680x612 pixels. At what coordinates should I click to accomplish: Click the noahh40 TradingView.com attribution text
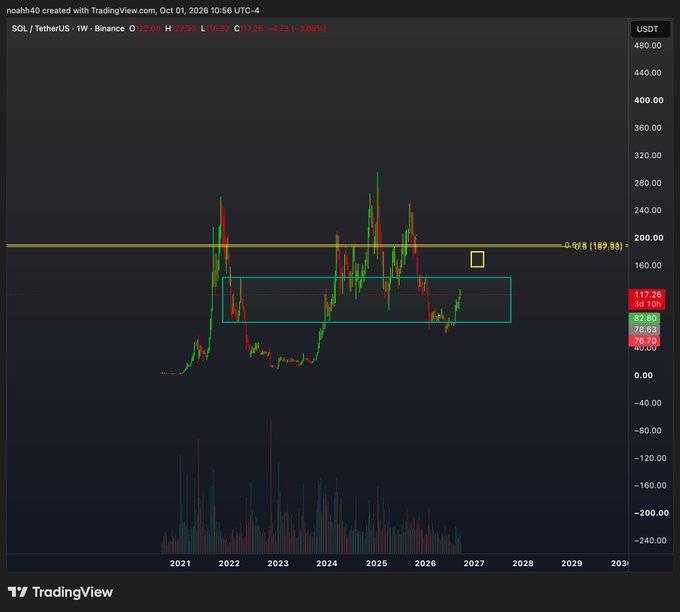click(x=133, y=10)
